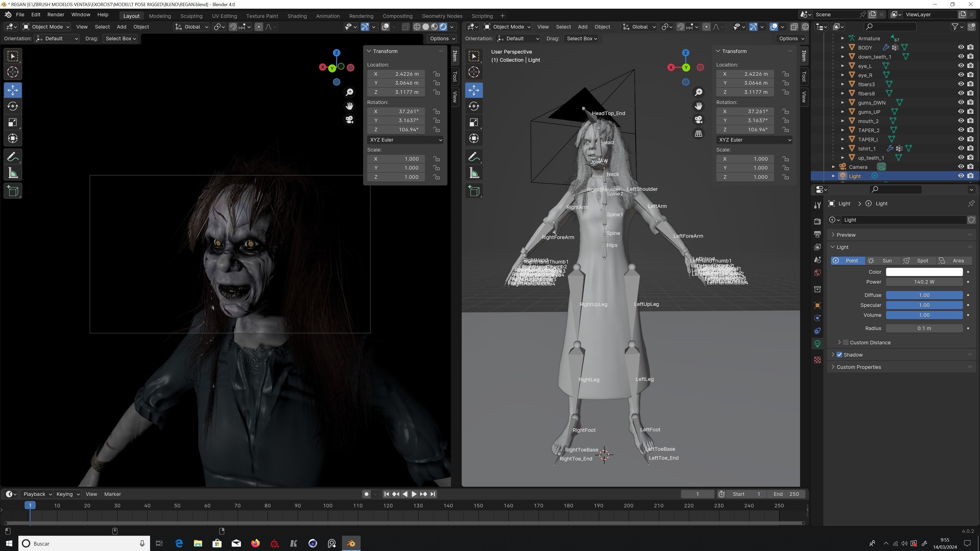
Task: Click the light Color swatch
Action: pos(924,272)
